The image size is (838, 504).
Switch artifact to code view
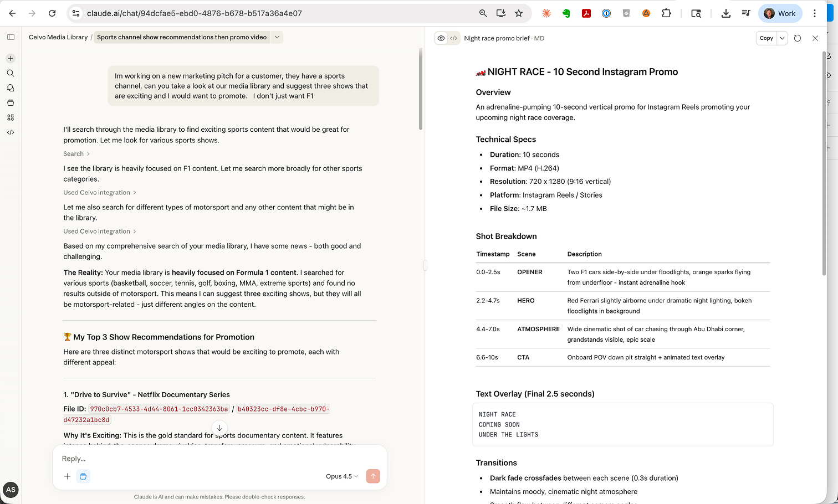(454, 38)
